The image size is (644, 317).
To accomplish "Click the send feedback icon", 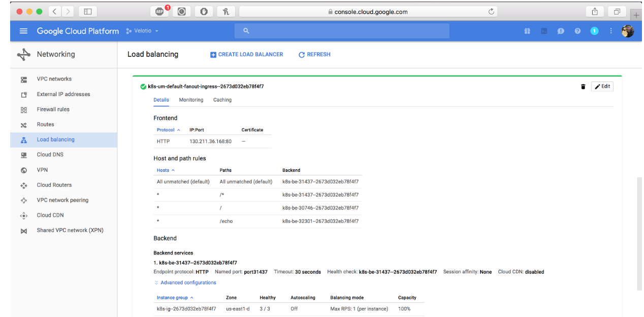I will pyautogui.click(x=561, y=31).
